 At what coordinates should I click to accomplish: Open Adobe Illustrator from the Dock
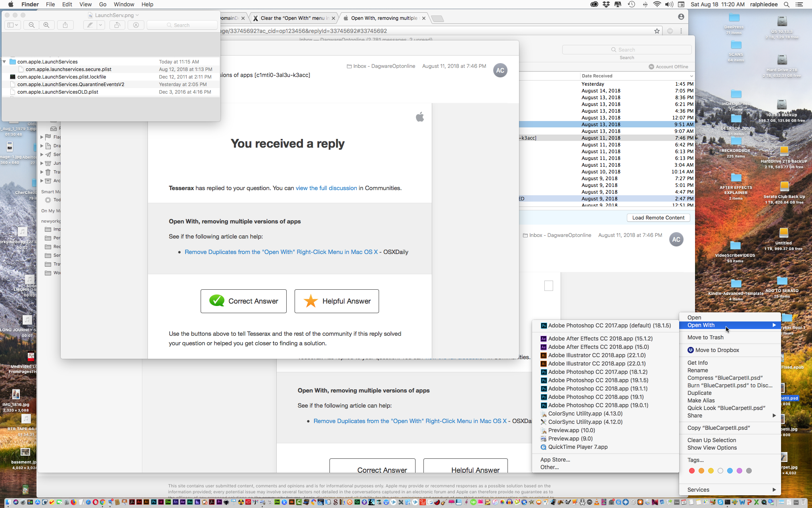click(147, 503)
